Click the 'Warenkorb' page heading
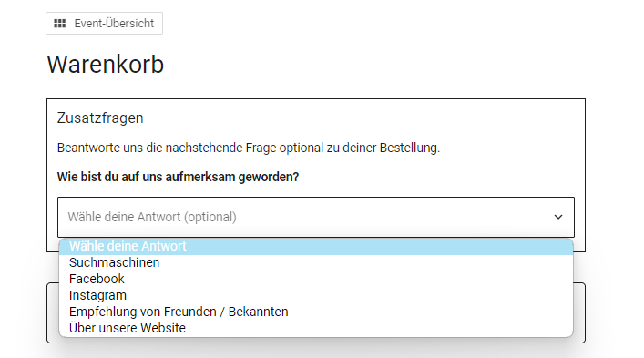The height and width of the screenshot is (358, 644). [x=106, y=65]
